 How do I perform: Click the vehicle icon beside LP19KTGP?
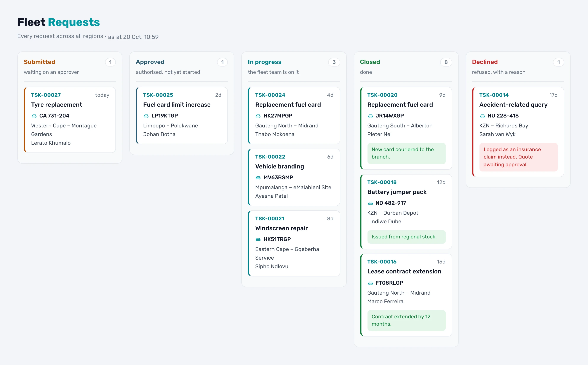[x=146, y=116]
